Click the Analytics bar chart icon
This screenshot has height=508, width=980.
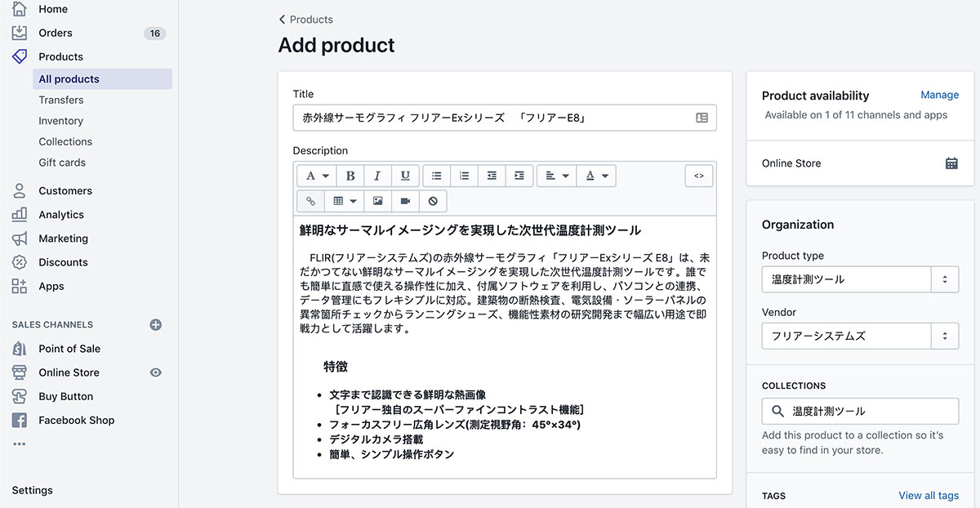click(x=20, y=214)
